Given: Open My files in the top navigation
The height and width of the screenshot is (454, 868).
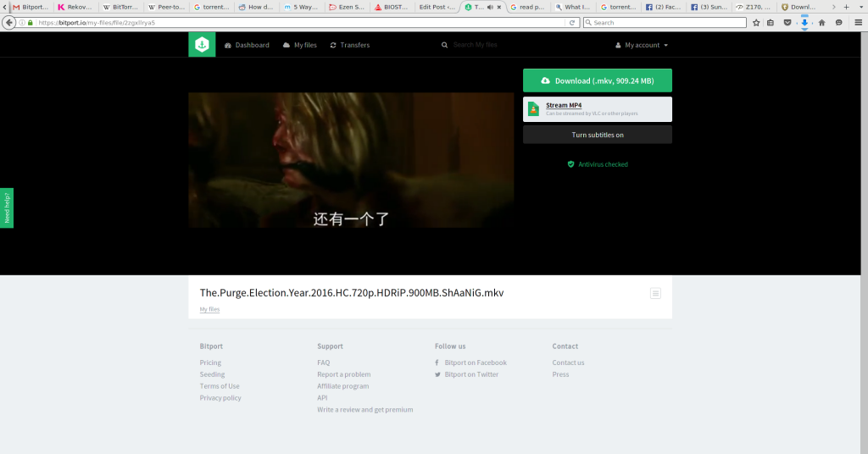Looking at the screenshot, I should click(x=300, y=46).
